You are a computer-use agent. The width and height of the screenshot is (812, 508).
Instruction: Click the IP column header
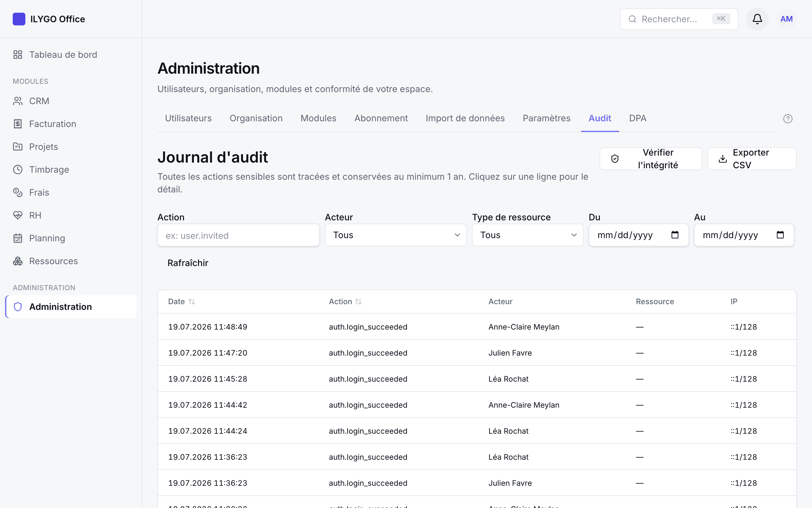coord(734,301)
